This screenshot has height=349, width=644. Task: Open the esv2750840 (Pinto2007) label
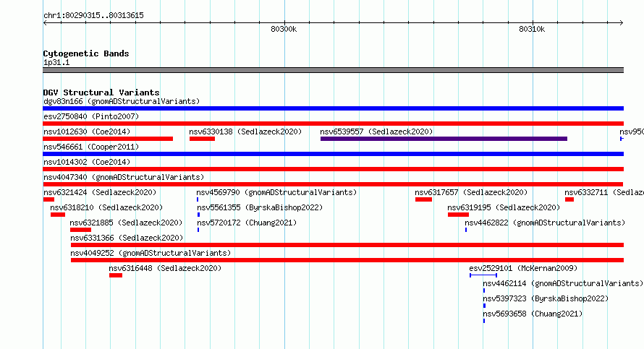(91, 116)
